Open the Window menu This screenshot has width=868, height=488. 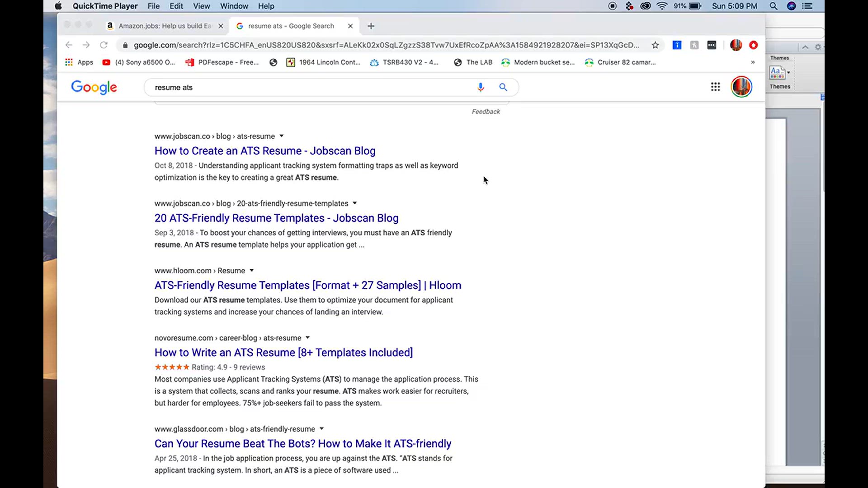(x=234, y=6)
